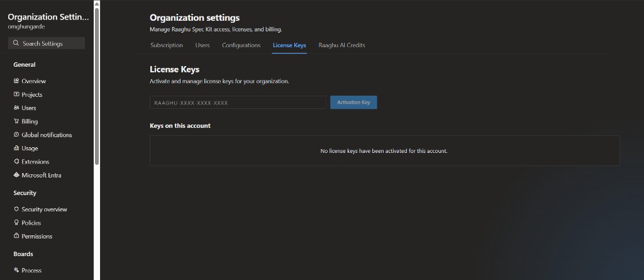Click the 'omghungarde' organization name
This screenshot has height=280, width=644.
26,26
